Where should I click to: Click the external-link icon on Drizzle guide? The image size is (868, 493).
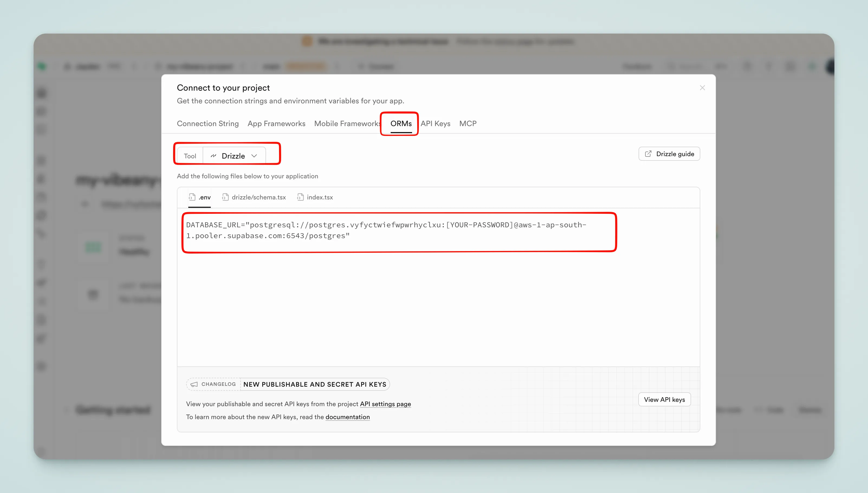pos(648,154)
